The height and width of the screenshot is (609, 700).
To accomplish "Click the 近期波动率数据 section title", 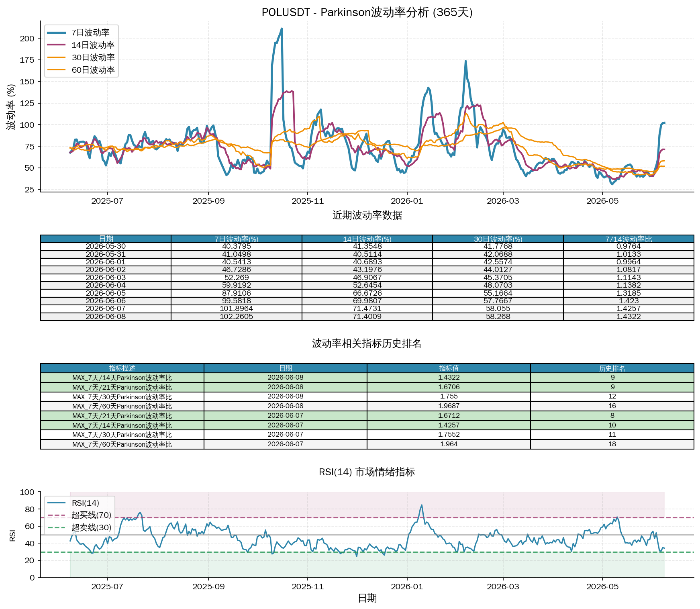I will [x=367, y=215].
